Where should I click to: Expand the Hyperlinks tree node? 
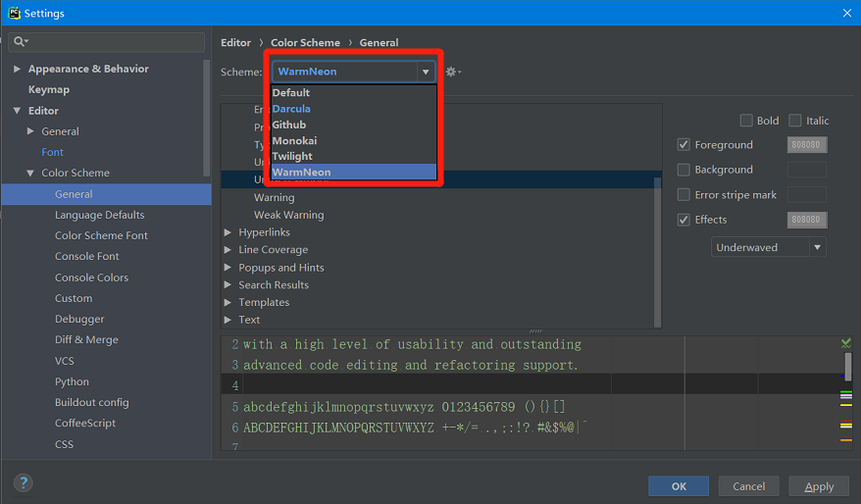pyautogui.click(x=228, y=232)
